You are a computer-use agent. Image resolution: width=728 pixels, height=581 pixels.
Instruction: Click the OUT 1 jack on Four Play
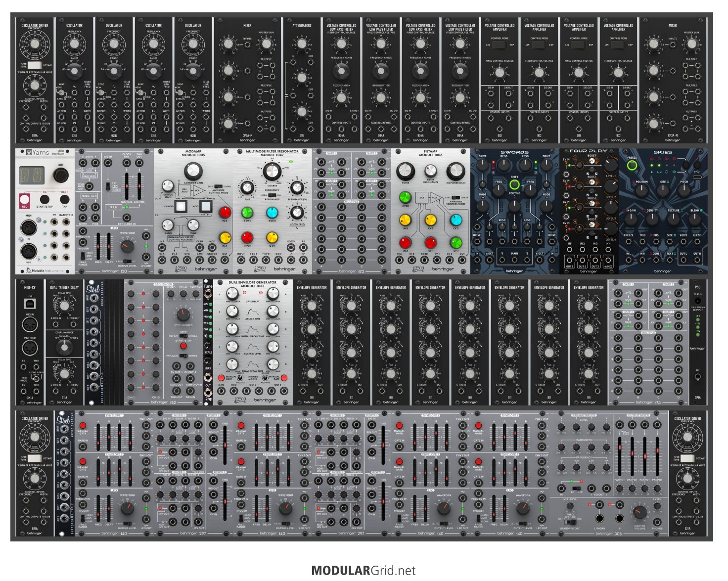pos(570,260)
